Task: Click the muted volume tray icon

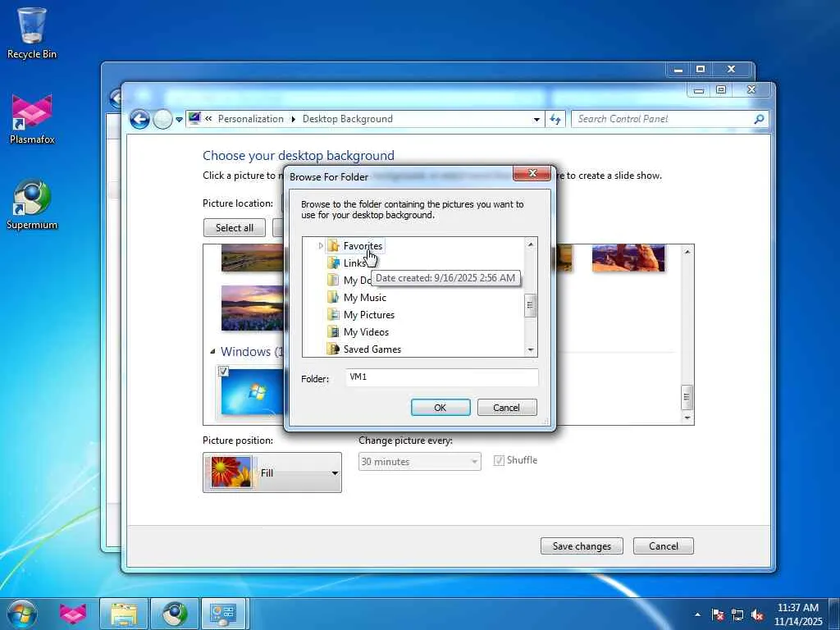Action: [x=757, y=614]
